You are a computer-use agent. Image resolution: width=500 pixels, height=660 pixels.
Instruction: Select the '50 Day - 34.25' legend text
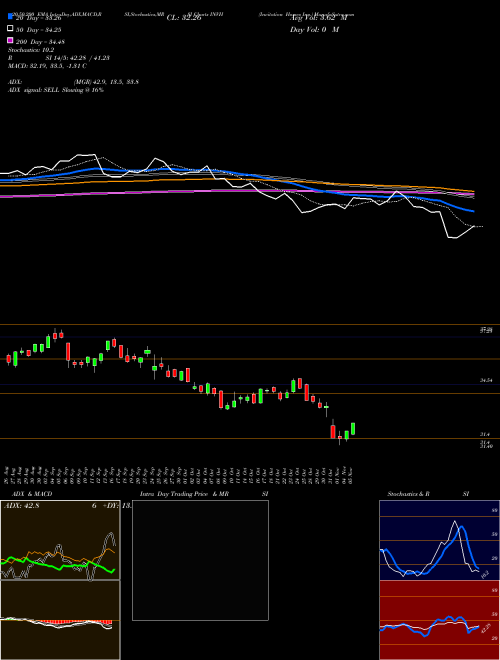pyautogui.click(x=39, y=30)
